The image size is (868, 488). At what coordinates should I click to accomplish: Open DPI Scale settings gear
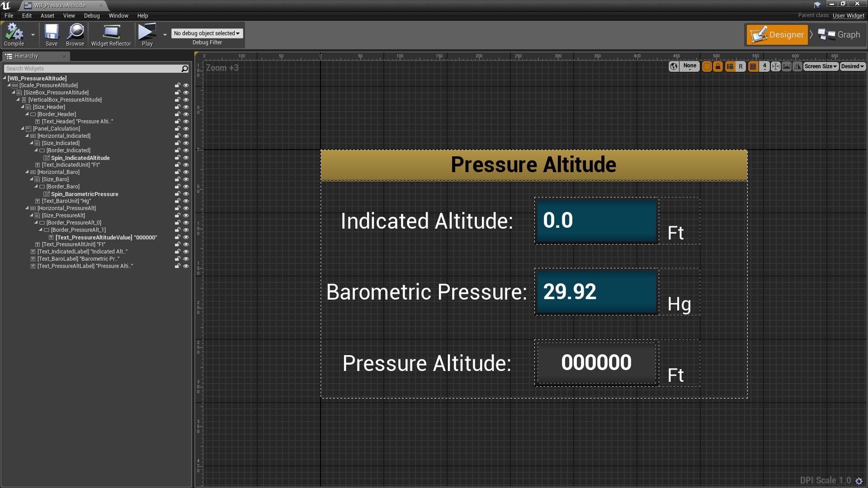[859, 481]
